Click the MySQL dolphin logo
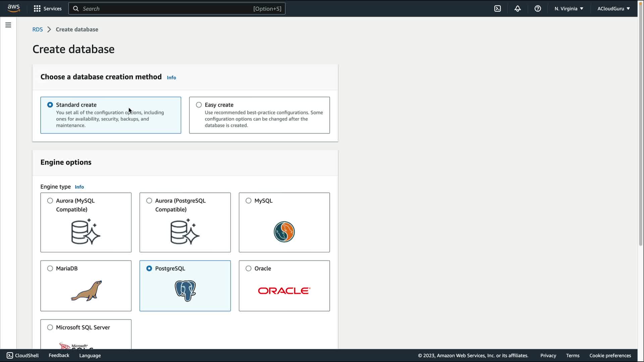Viewport: 644px width, 362px height. tap(284, 232)
